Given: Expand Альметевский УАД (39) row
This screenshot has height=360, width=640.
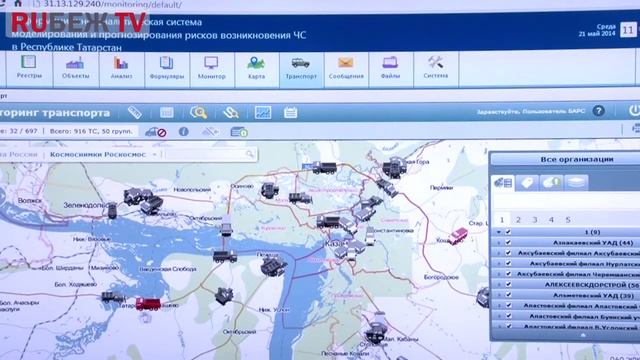Looking at the screenshot, I should pos(499,295).
